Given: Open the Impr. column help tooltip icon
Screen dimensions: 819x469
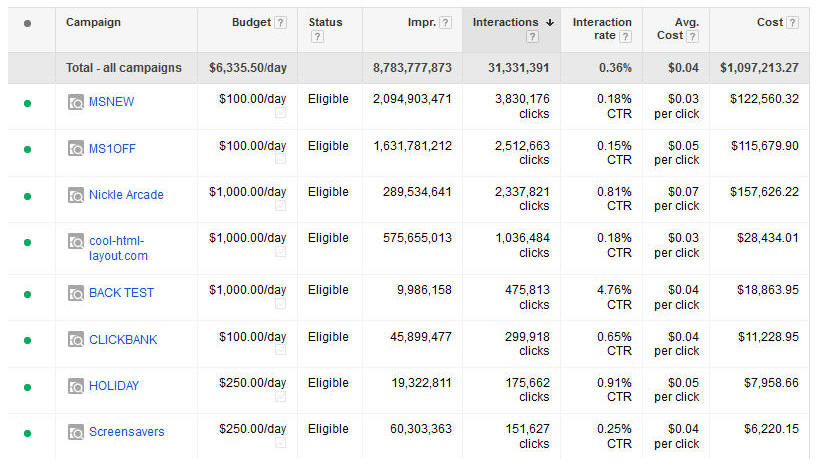Looking at the screenshot, I should point(445,23).
